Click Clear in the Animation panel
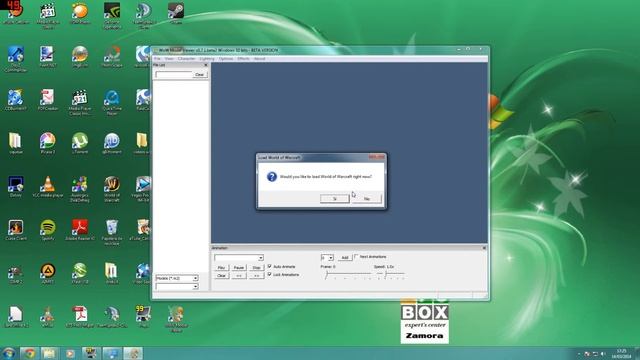Screen dimensions: 640x360 [221, 276]
